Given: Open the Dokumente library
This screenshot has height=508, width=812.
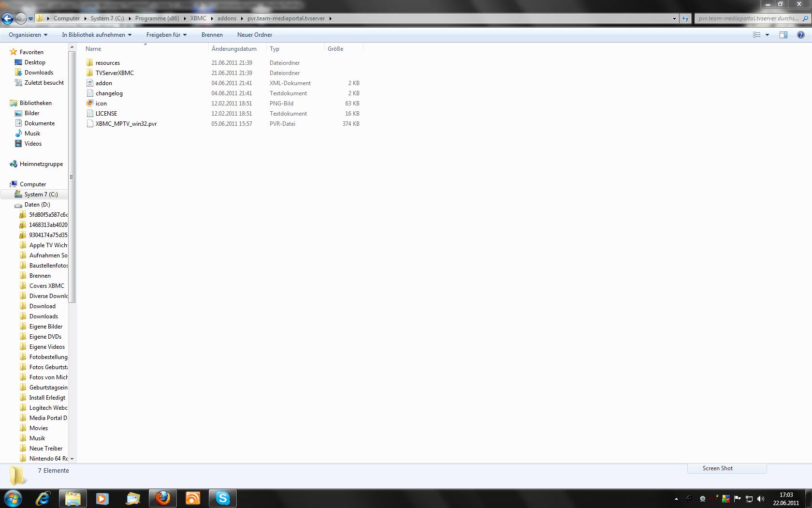Looking at the screenshot, I should pos(40,123).
